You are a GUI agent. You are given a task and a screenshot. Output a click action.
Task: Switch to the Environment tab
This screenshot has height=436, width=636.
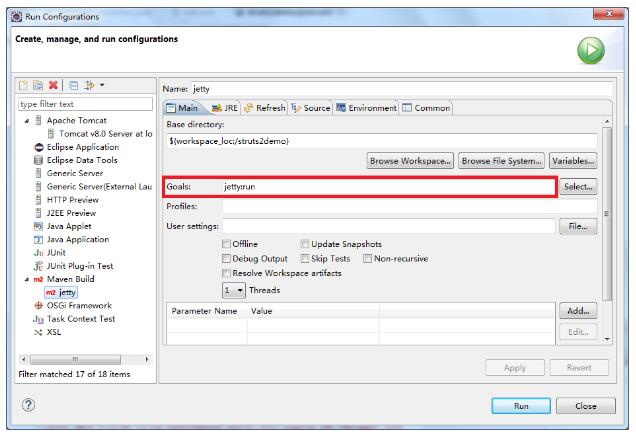click(x=366, y=108)
